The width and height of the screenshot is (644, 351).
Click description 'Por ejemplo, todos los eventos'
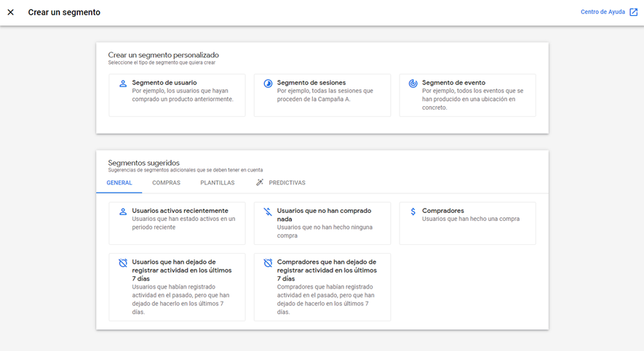[x=473, y=100]
